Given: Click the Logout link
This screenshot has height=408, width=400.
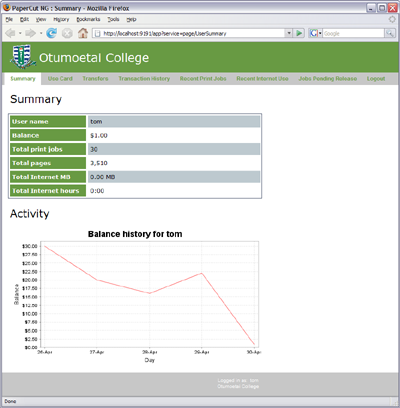Looking at the screenshot, I should click(376, 79).
